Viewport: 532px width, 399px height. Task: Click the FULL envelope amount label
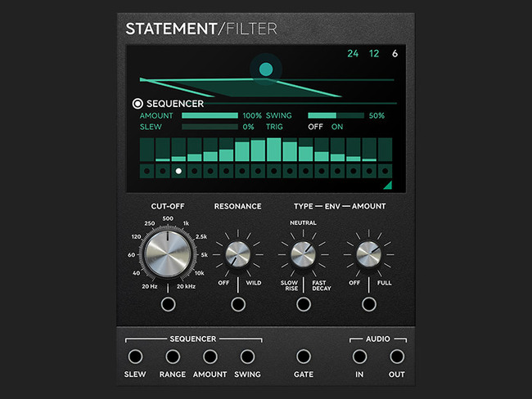coord(384,283)
